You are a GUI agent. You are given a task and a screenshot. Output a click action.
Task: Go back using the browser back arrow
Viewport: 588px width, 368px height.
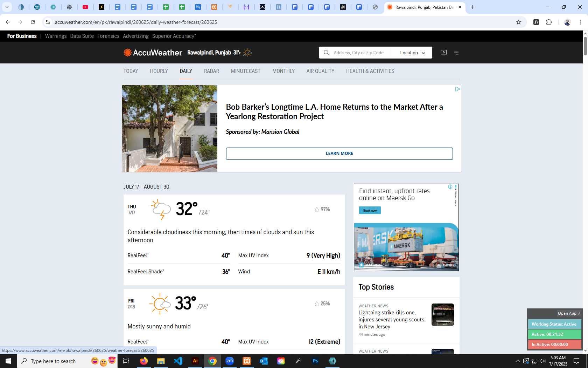point(8,22)
